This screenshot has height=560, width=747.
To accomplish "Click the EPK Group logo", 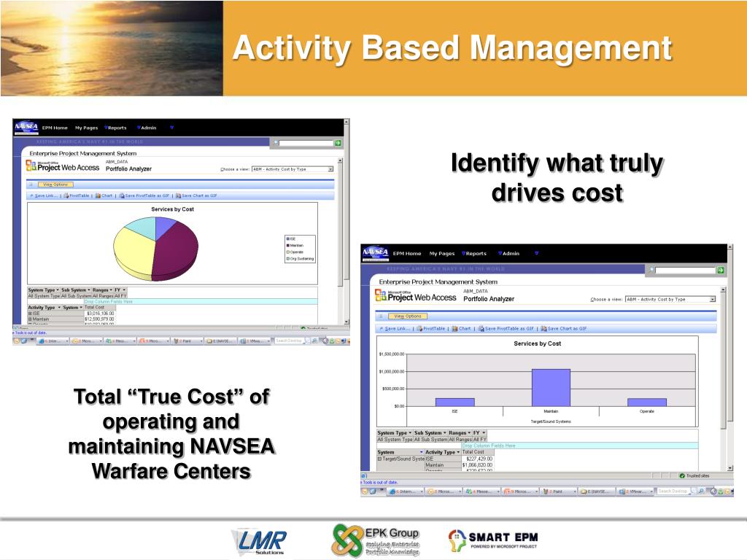I will (x=376, y=540).
